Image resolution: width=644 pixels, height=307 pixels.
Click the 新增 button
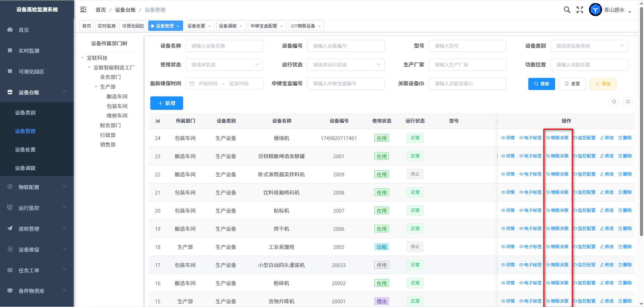pos(166,103)
